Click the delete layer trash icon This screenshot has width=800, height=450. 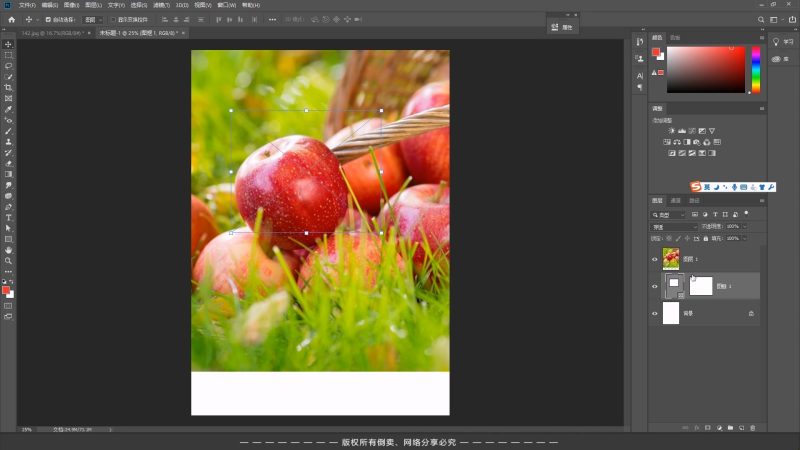click(756, 428)
